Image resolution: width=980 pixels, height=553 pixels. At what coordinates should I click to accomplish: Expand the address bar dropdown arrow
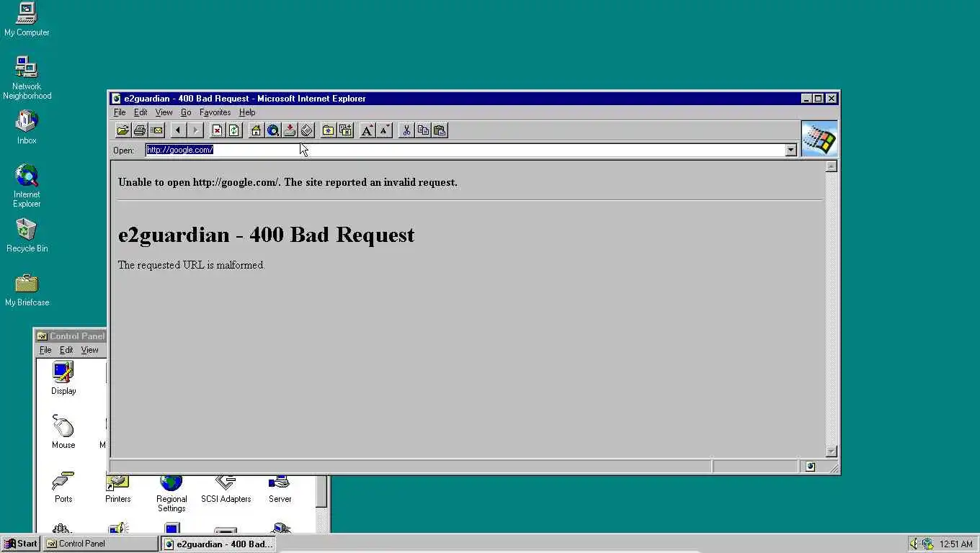[x=790, y=150]
